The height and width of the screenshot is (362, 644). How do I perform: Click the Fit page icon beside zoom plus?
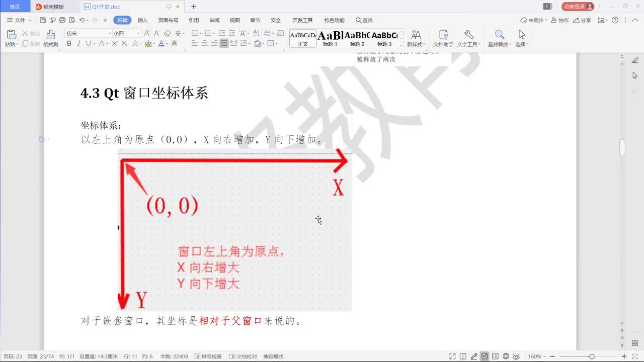pyautogui.click(x=635, y=356)
